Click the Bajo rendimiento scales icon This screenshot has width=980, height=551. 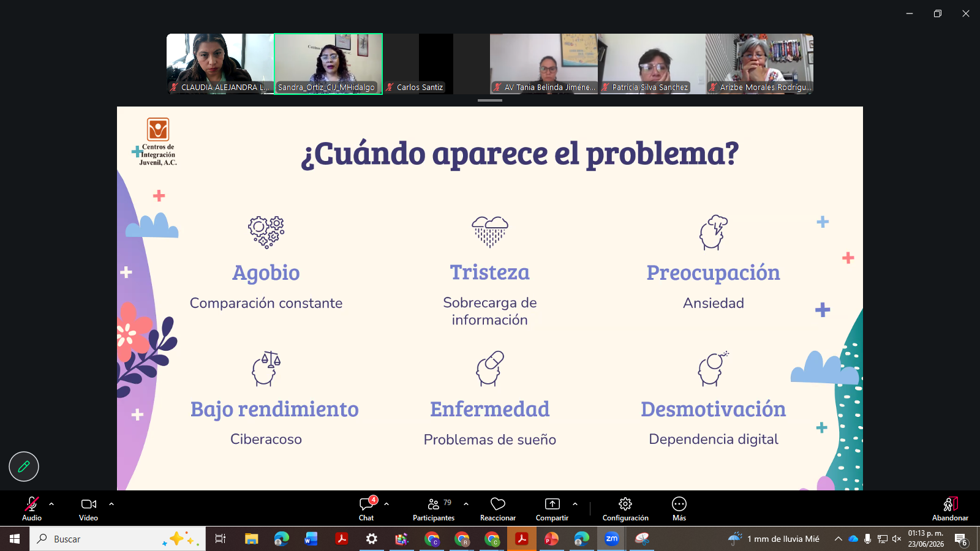(266, 368)
